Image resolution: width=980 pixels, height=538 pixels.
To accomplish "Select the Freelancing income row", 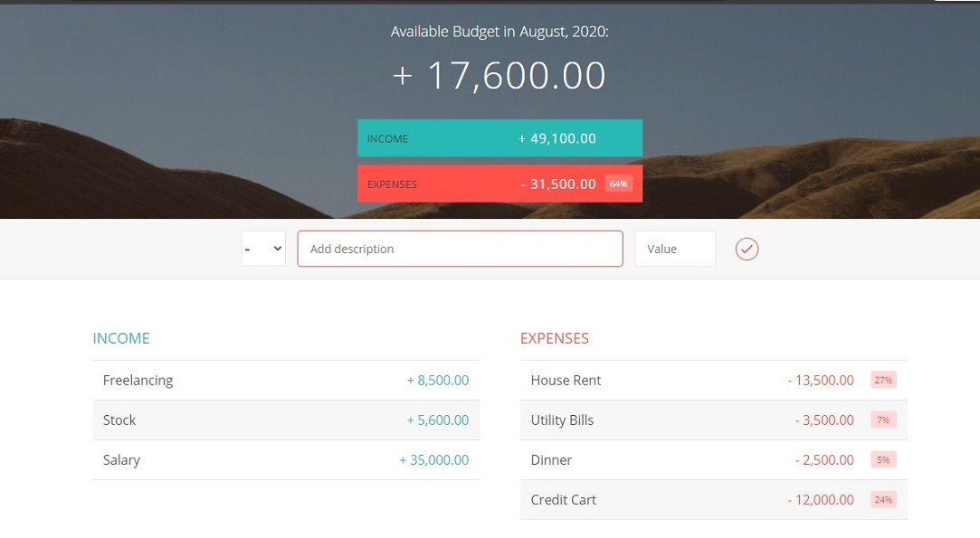I will [286, 380].
